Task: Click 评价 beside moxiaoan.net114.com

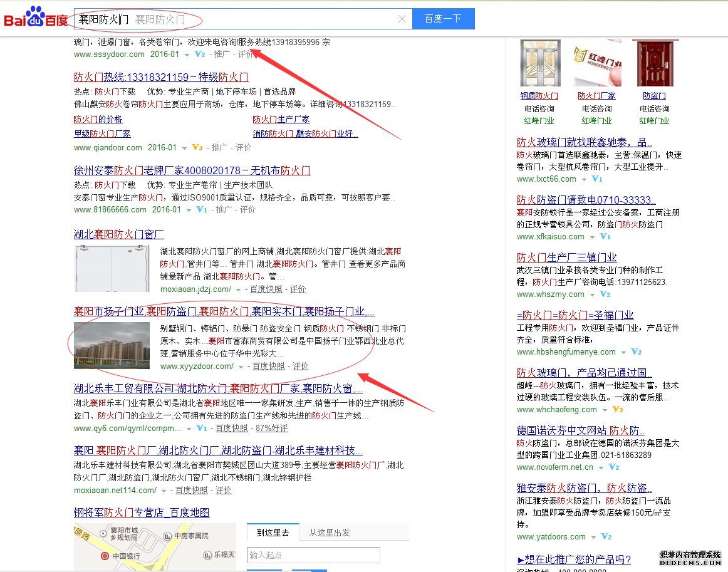Action: (223, 491)
